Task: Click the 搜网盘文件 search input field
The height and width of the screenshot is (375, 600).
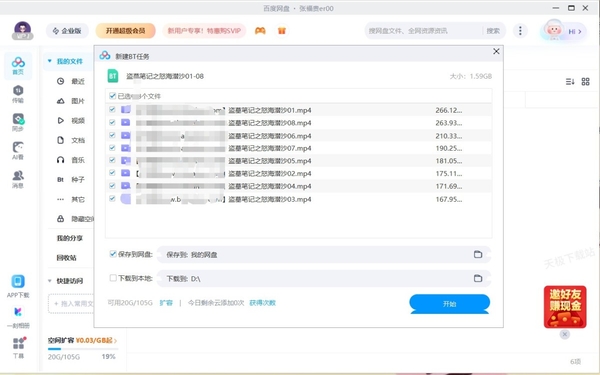Action: tap(424, 31)
